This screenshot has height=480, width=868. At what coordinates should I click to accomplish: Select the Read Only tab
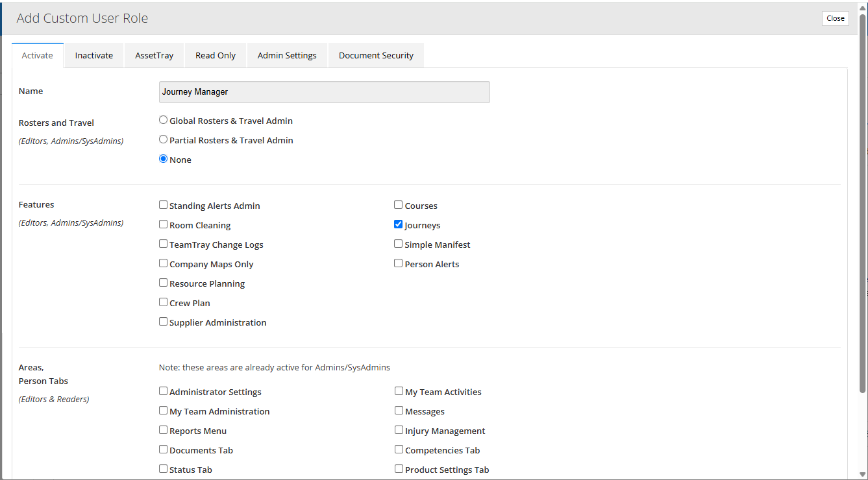click(x=215, y=55)
